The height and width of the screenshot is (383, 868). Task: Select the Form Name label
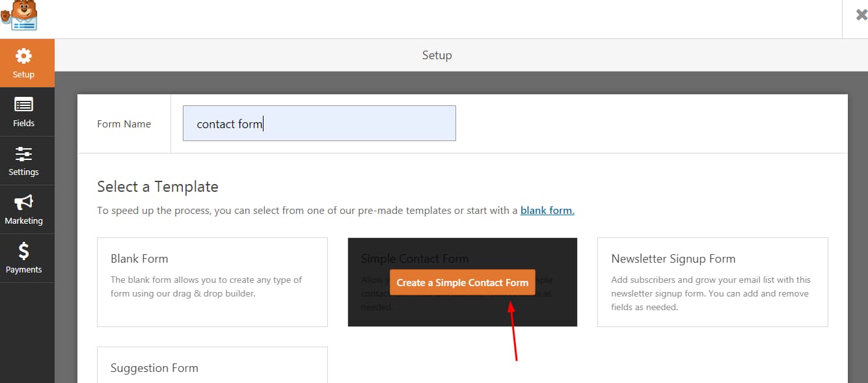(124, 124)
